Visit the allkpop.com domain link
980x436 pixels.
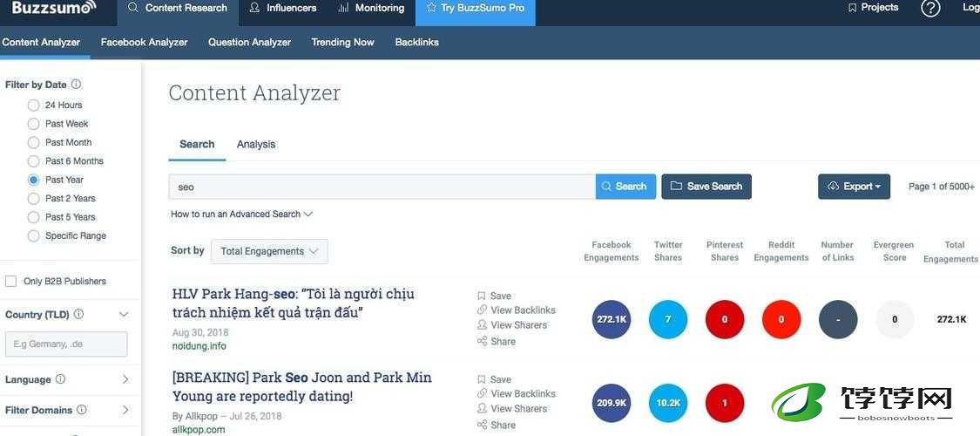coord(199,430)
